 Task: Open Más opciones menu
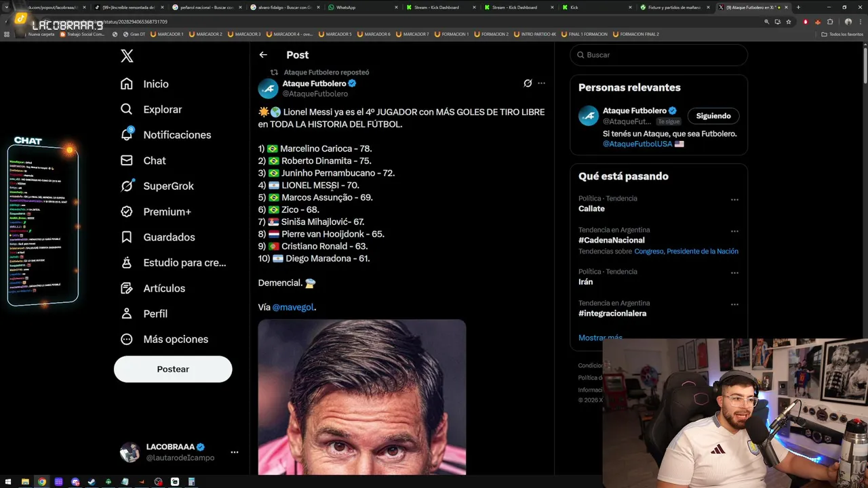(164, 339)
